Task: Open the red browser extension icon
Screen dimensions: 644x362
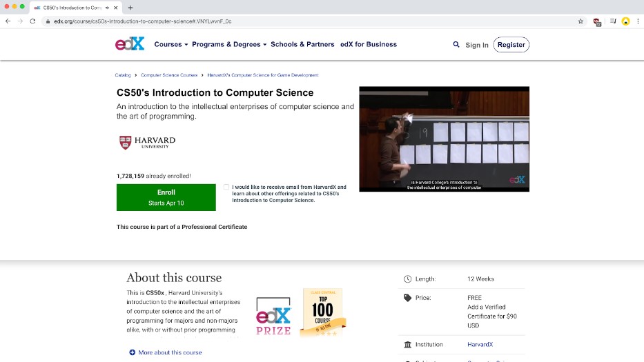Action: (x=597, y=22)
